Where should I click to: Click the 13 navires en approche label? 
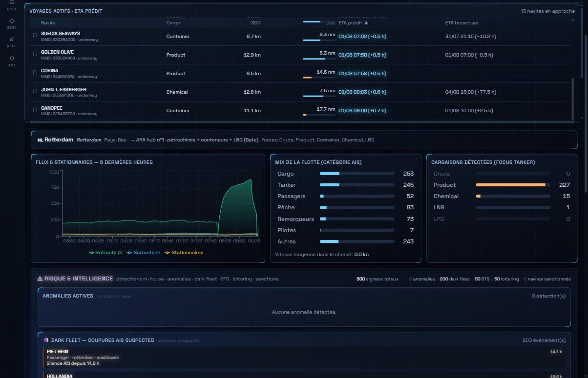pyautogui.click(x=548, y=11)
